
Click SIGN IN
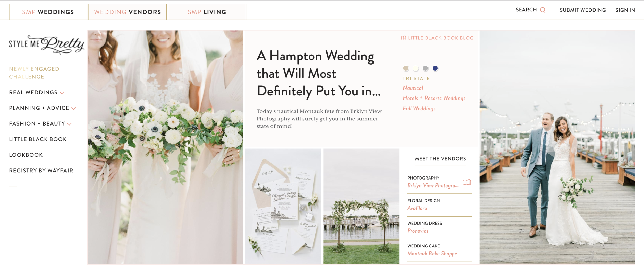[x=625, y=10]
